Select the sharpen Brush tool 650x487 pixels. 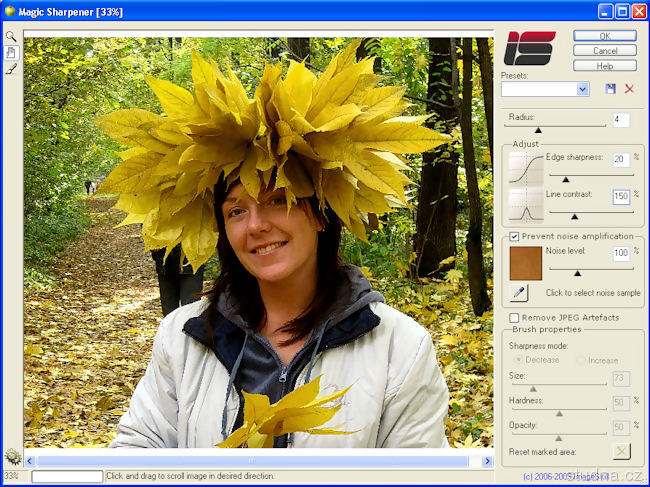(11, 68)
